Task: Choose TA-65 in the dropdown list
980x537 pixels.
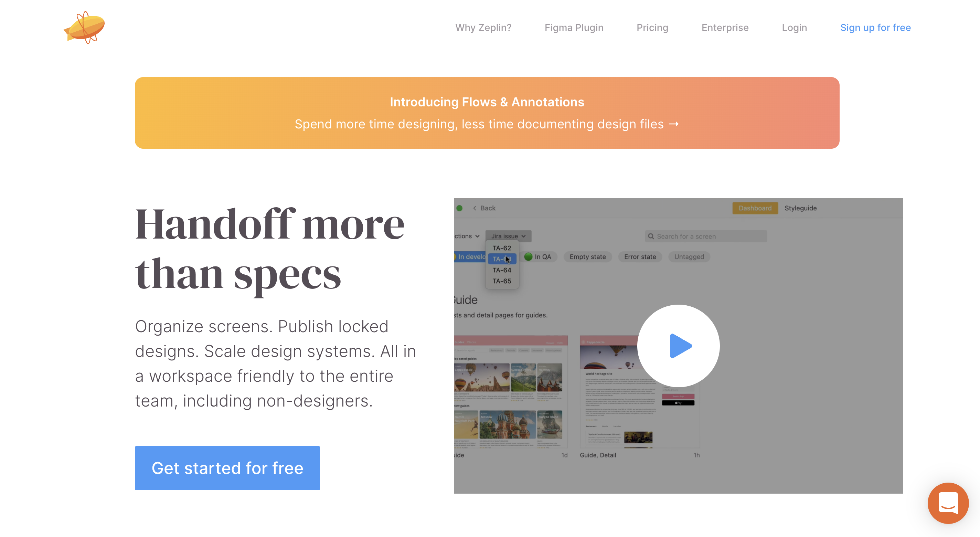Action: pyautogui.click(x=501, y=281)
